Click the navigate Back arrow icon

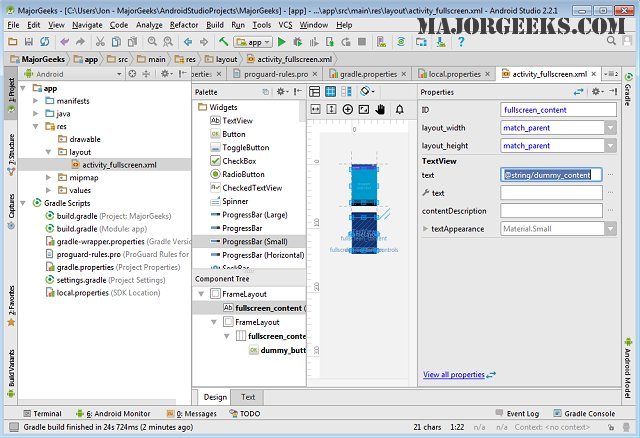tap(188, 42)
